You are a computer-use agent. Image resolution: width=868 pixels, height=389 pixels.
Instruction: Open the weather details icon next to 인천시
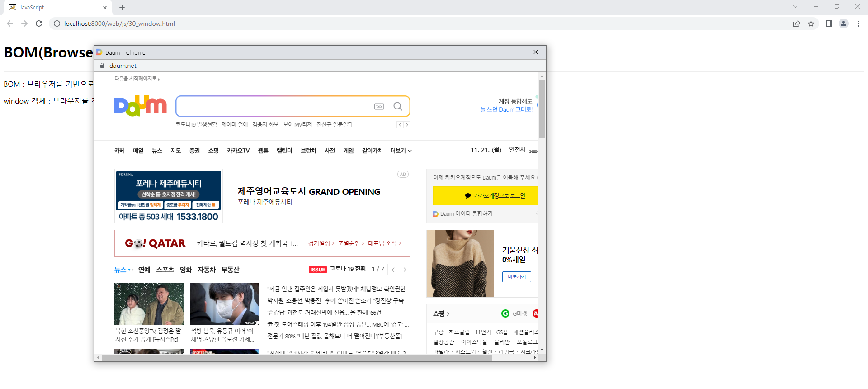[x=534, y=151]
